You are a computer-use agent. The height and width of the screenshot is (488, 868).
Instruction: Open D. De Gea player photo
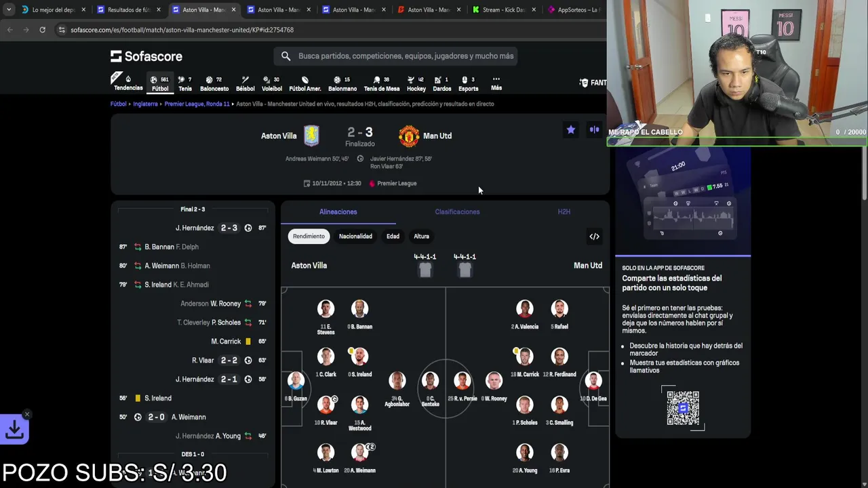coord(593,381)
